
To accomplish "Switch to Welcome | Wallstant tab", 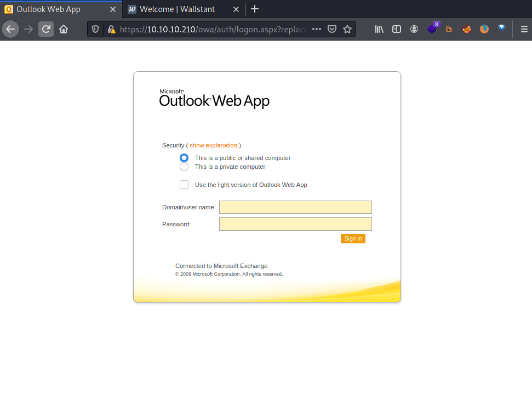I will click(184, 9).
